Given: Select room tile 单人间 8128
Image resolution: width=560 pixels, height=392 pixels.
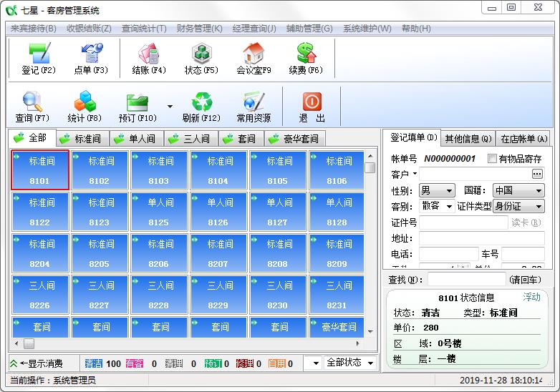Looking at the screenshot, I should (337, 212).
